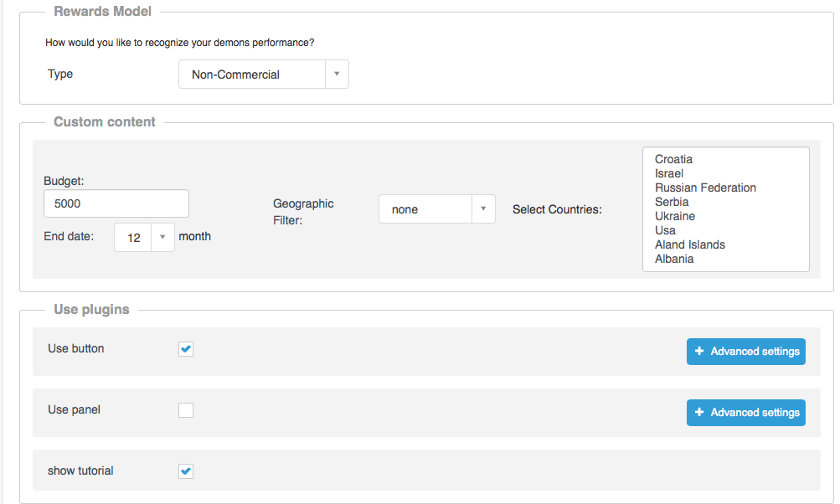Click arrow icon of Geographic Filter selector
Screen dimensions: 840x504
[483, 209]
